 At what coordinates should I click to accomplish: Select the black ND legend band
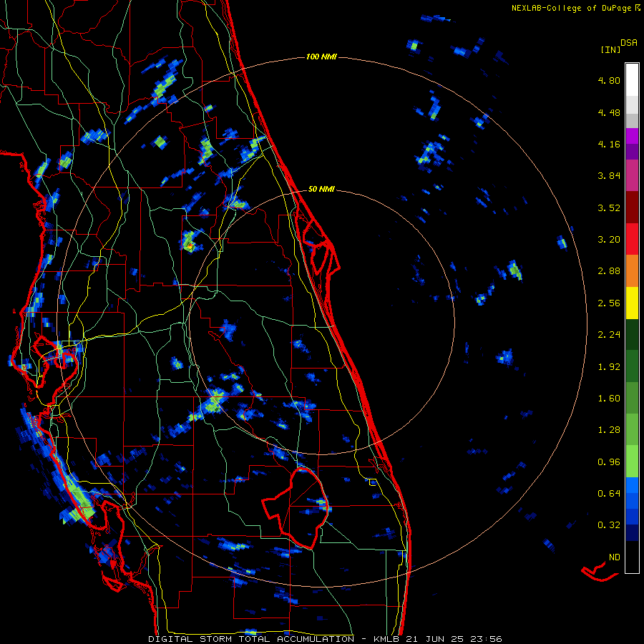[632, 557]
